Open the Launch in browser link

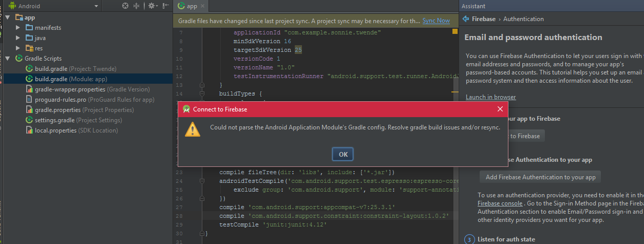pyautogui.click(x=490, y=97)
